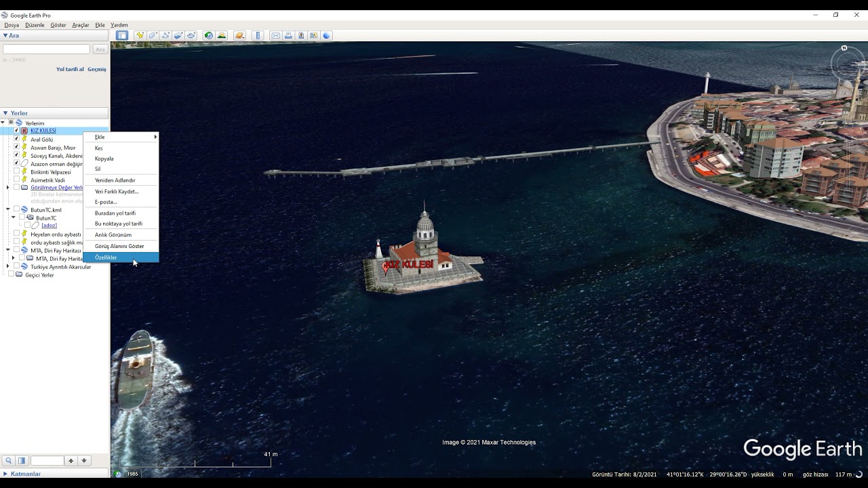This screenshot has width=868, height=488.
Task: Start recording a tour
Action: point(191,35)
